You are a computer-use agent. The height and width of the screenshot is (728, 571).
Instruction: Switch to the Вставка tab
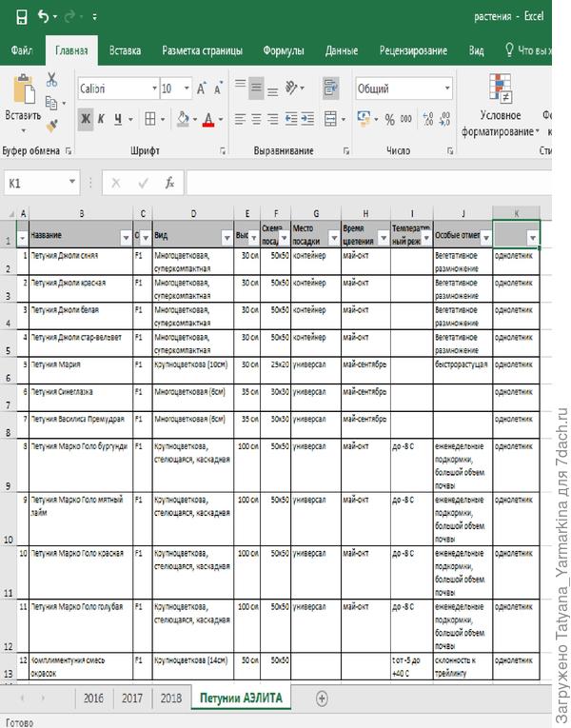tap(125, 50)
